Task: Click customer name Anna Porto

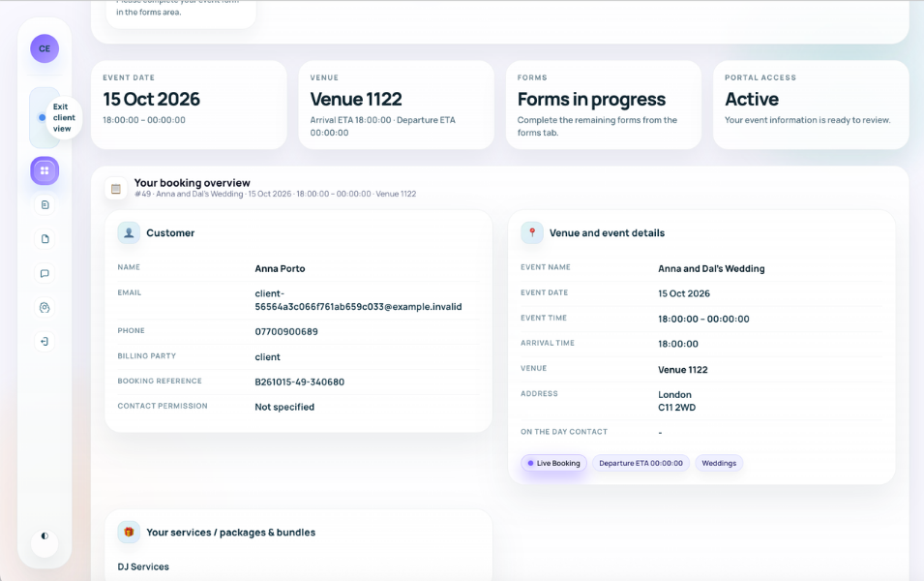Action: click(x=280, y=269)
